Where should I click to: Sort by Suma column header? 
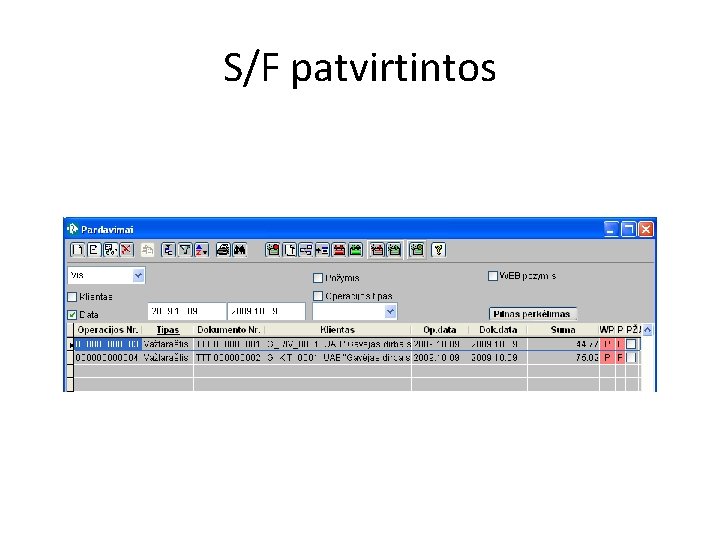[563, 330]
